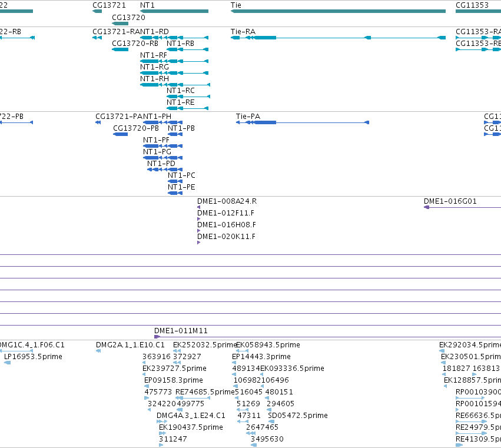501x448 pixels.
Task: Click the CG11353-RA transcript label
Action: (478, 32)
